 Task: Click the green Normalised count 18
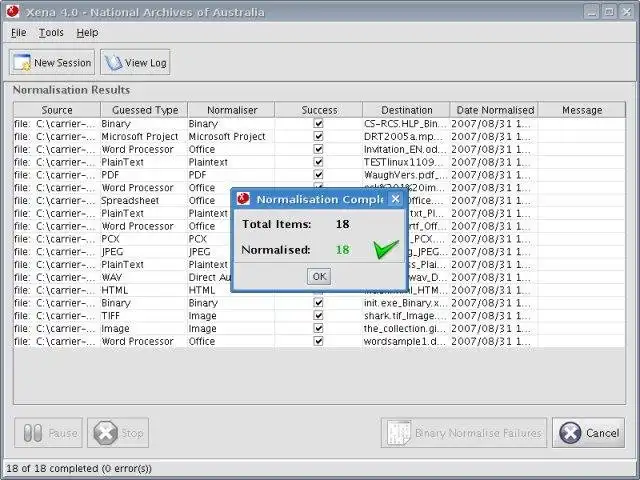[x=342, y=249]
